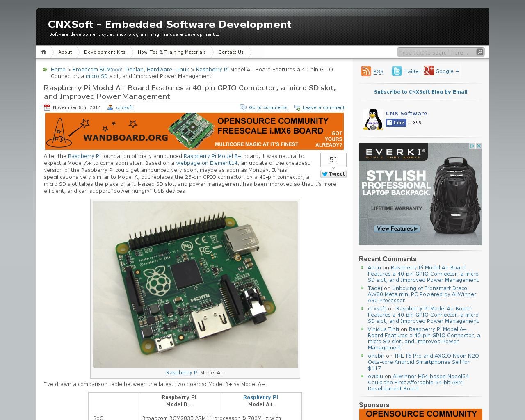The width and height of the screenshot is (525, 420).
Task: Click Raspberry Pi Model A+ table header link
Action: point(260,397)
